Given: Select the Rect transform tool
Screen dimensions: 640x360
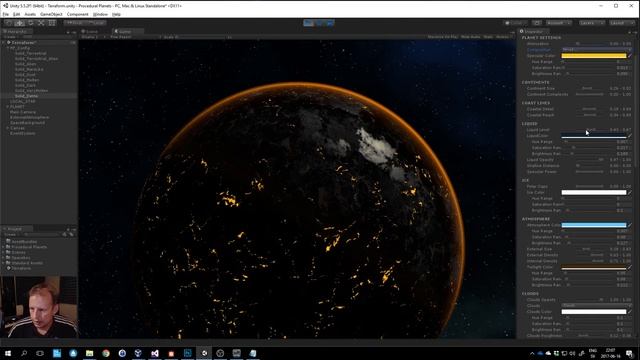Looking at the screenshot, I should coord(52,23).
